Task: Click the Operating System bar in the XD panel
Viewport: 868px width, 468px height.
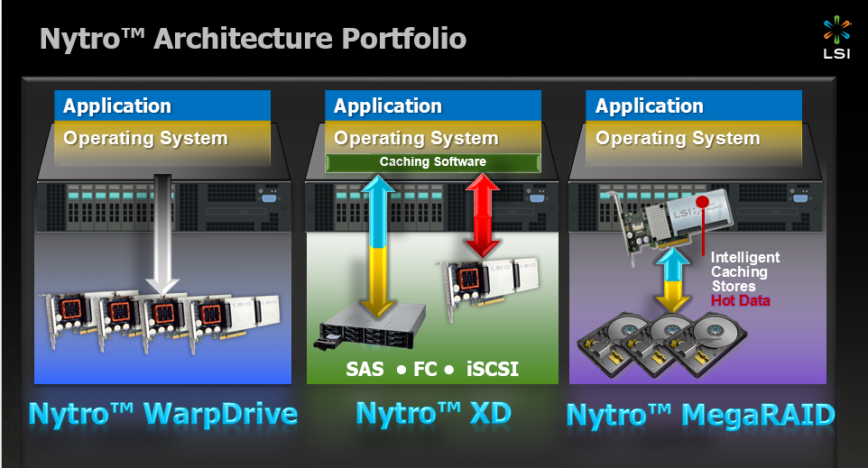Action: (x=433, y=138)
